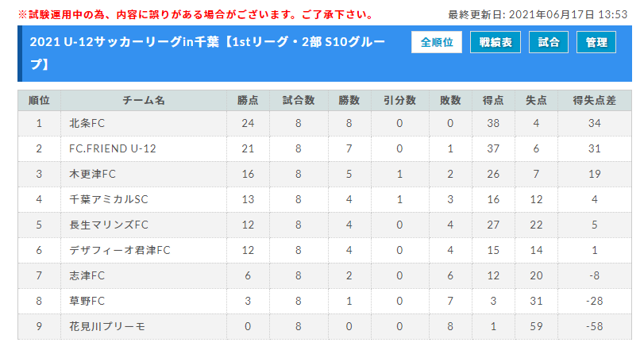Screen dimensions: 644x350
Task: Click the 木更津FC team name
Action: click(x=92, y=174)
